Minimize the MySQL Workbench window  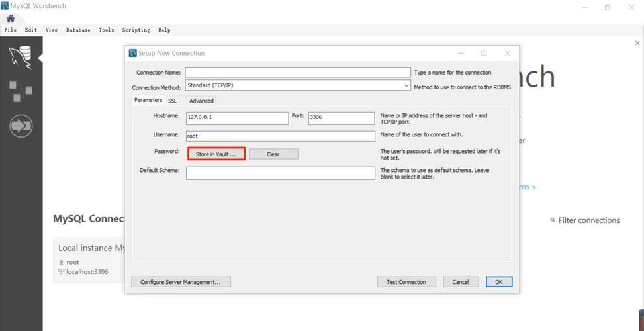(585, 7)
